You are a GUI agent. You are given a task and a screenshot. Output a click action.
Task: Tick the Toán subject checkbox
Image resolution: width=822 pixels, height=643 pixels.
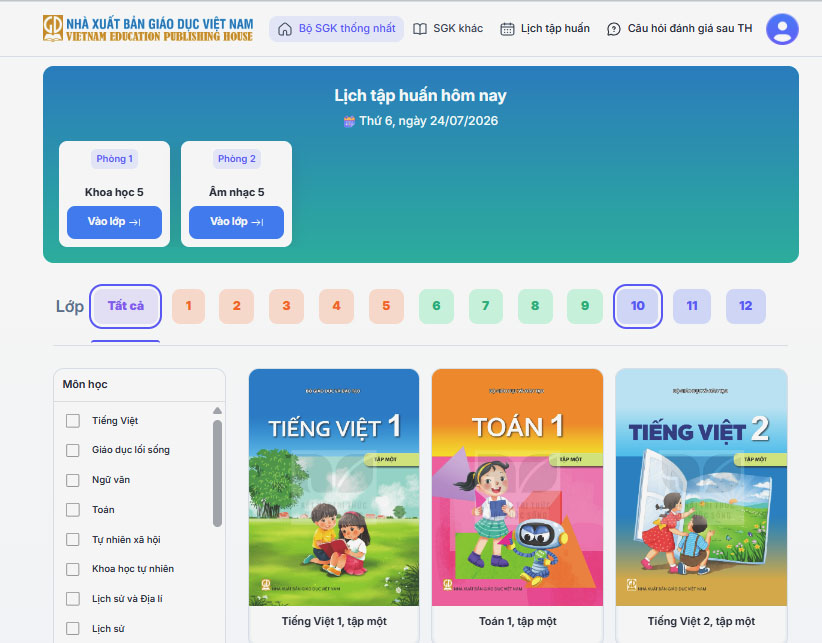pyautogui.click(x=73, y=510)
